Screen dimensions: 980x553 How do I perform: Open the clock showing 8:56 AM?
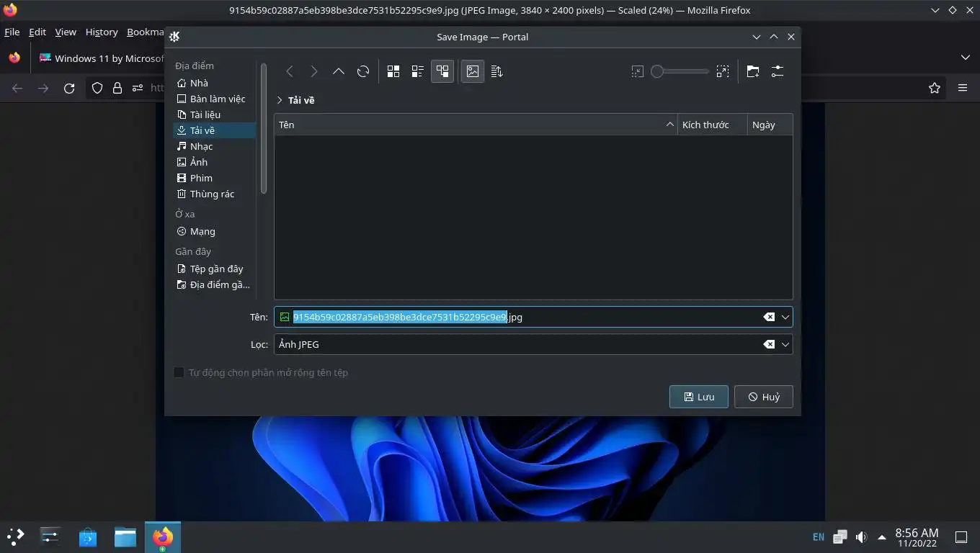point(917,537)
